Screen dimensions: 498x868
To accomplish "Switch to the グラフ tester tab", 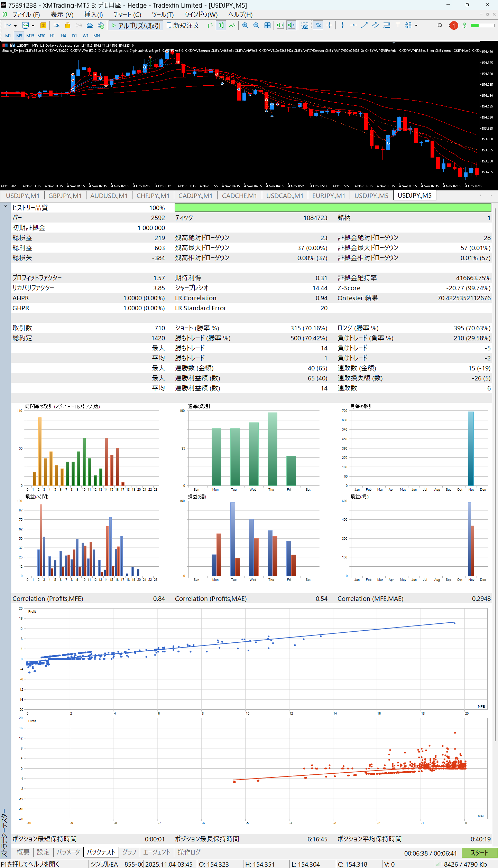I will (129, 852).
